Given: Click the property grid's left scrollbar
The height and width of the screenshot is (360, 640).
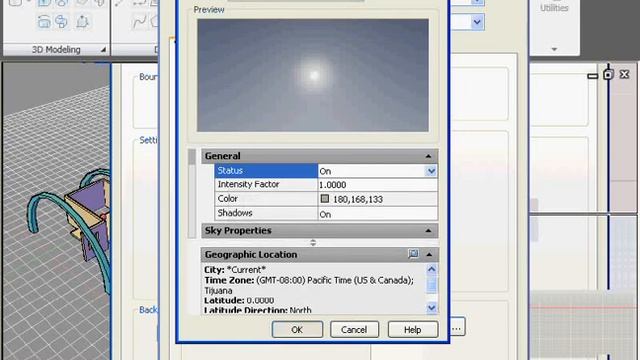Looking at the screenshot, I should click(x=192, y=193).
